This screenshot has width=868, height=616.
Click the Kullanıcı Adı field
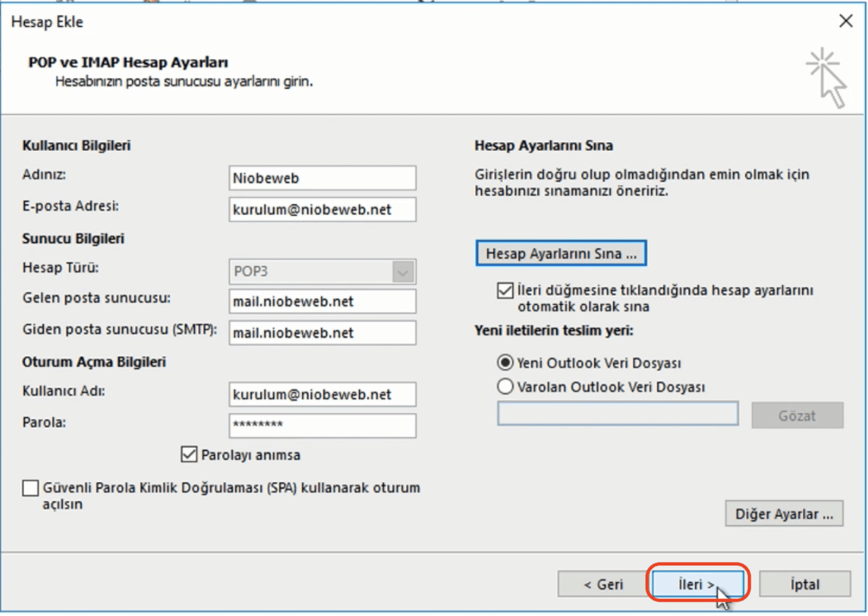(322, 394)
